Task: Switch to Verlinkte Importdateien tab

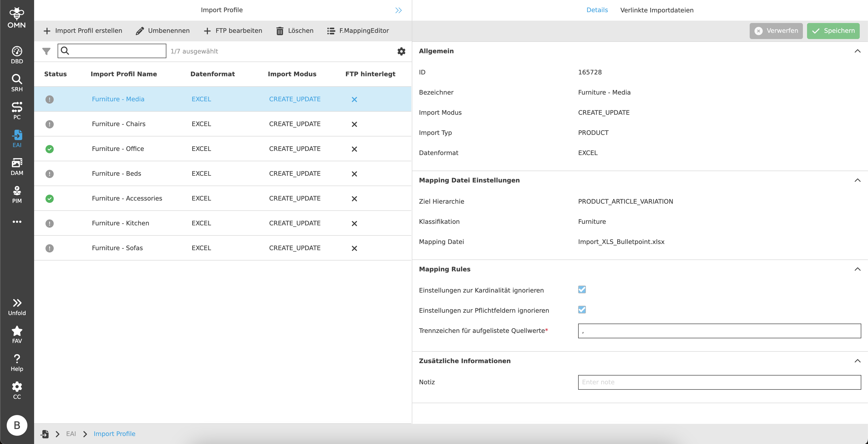Action: pos(657,10)
